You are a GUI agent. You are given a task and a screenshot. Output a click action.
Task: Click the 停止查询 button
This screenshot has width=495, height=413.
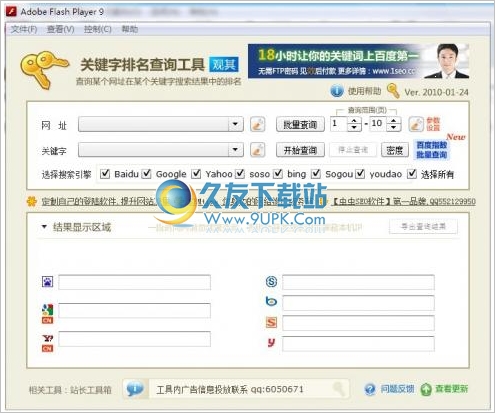(353, 150)
